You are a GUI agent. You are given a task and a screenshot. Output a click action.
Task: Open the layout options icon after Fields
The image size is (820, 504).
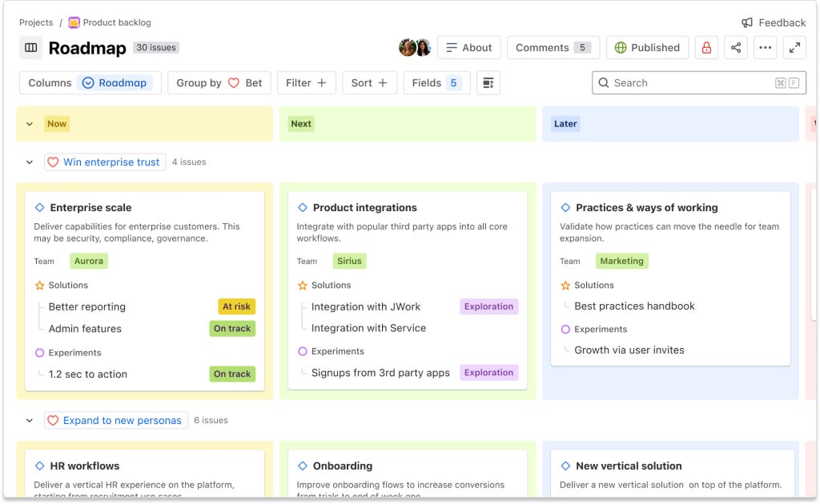coord(488,83)
